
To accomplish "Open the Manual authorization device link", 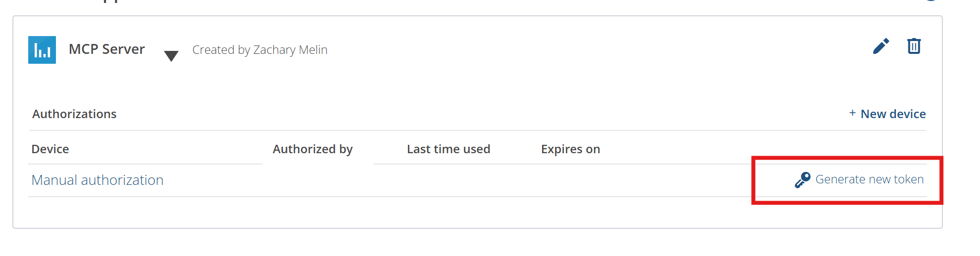I will pyautogui.click(x=98, y=180).
